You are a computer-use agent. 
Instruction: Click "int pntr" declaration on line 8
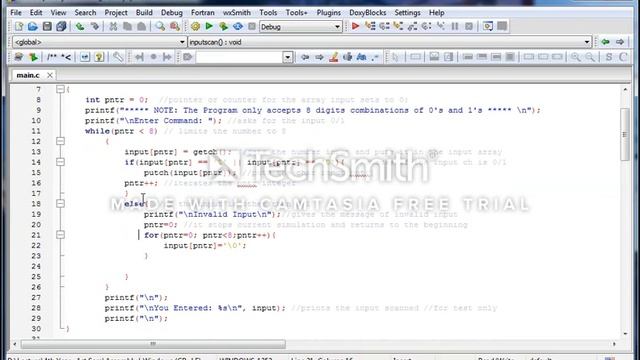[104, 100]
